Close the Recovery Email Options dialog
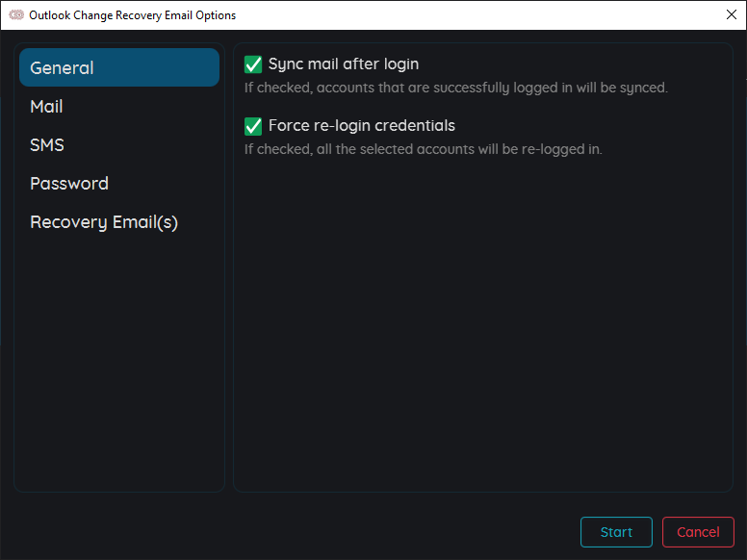Viewport: 747px width, 560px height. pyautogui.click(x=732, y=14)
